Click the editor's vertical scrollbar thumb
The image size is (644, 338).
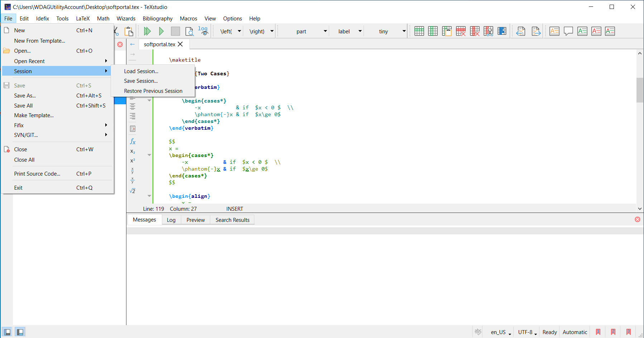[x=640, y=90]
